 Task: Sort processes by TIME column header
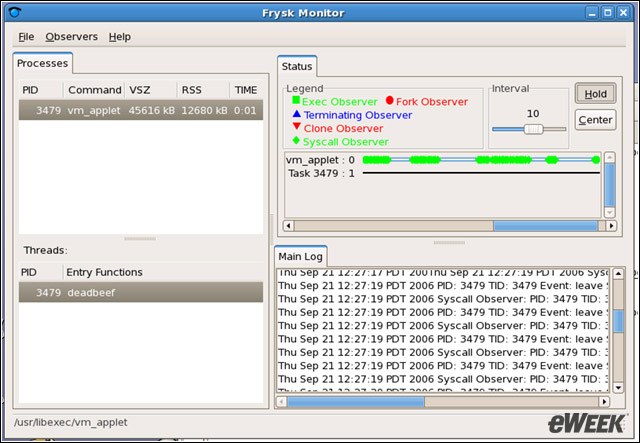click(246, 90)
